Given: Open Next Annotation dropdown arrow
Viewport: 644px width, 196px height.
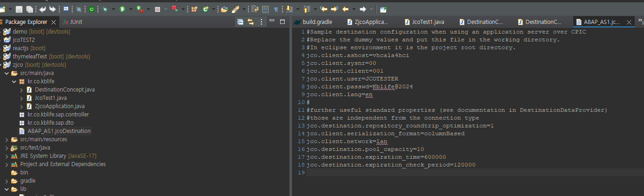Looking at the screenshot, I should 298,9.
